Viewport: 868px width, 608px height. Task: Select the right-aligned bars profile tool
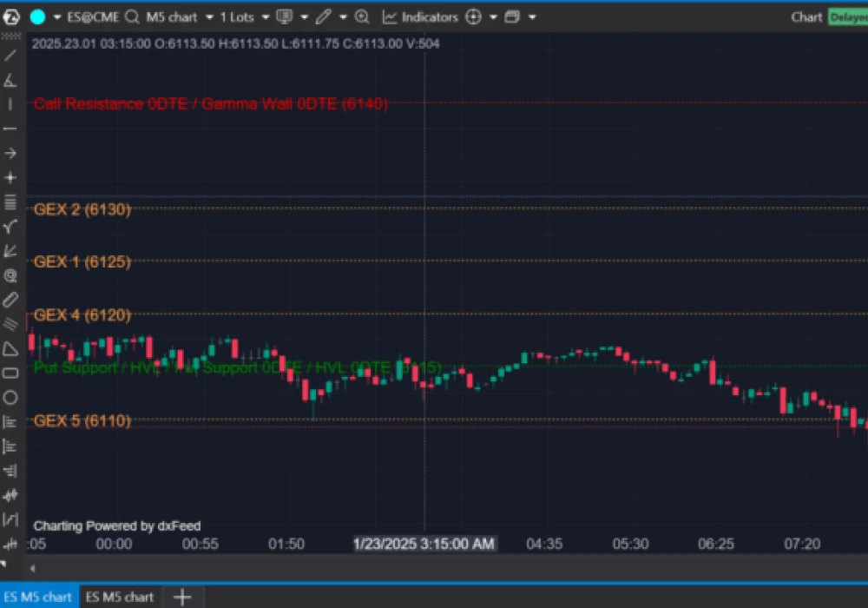10,471
